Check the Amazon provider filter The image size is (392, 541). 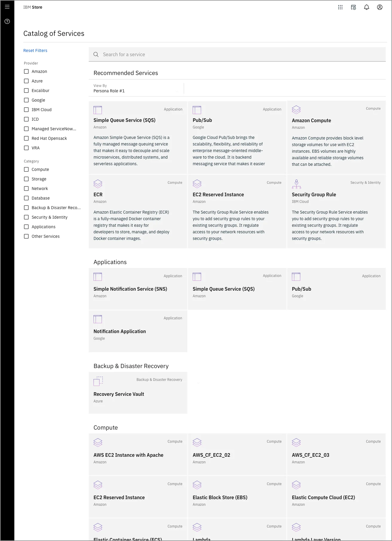click(26, 71)
